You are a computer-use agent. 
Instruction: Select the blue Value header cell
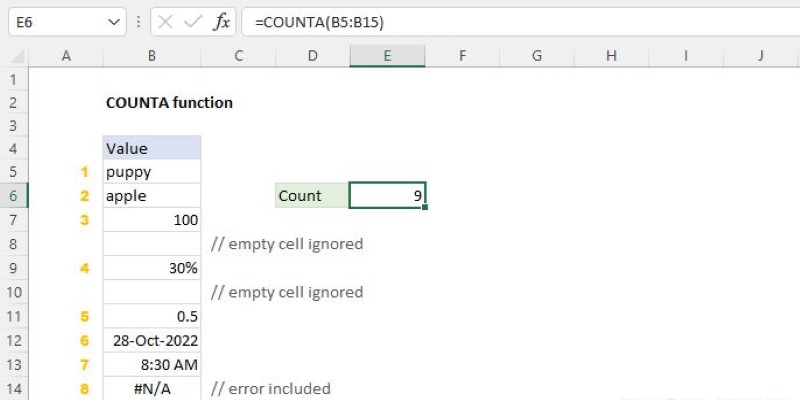pyautogui.click(x=152, y=148)
